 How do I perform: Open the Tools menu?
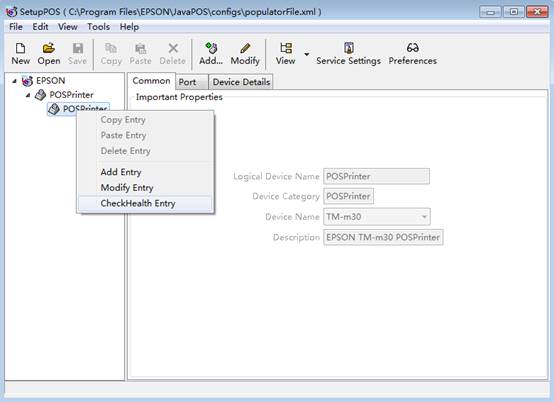click(x=99, y=27)
